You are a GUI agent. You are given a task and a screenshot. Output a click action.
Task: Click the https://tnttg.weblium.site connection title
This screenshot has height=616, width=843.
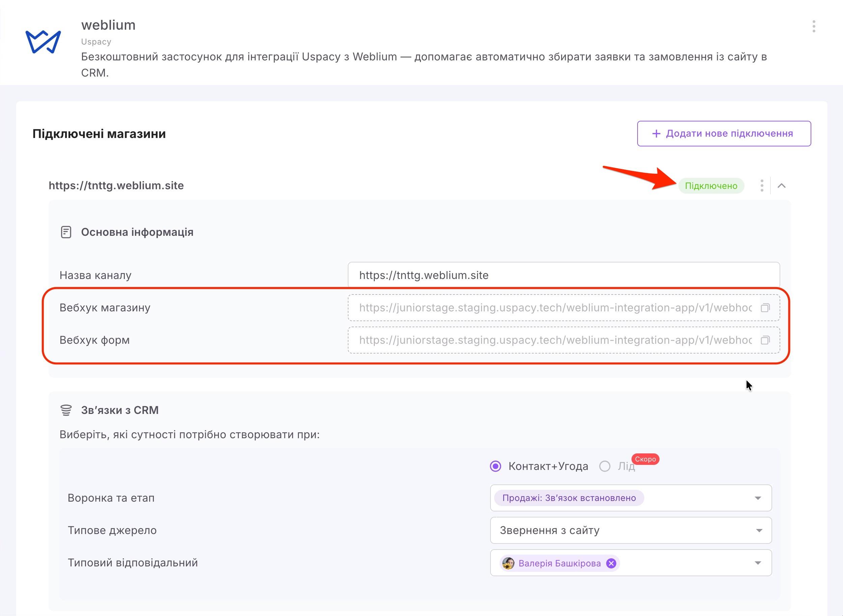[x=116, y=185]
